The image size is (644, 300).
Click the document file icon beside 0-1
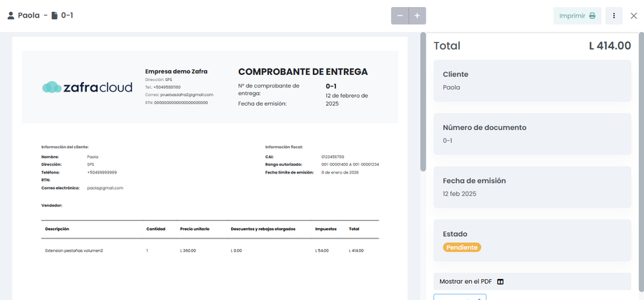pos(54,16)
